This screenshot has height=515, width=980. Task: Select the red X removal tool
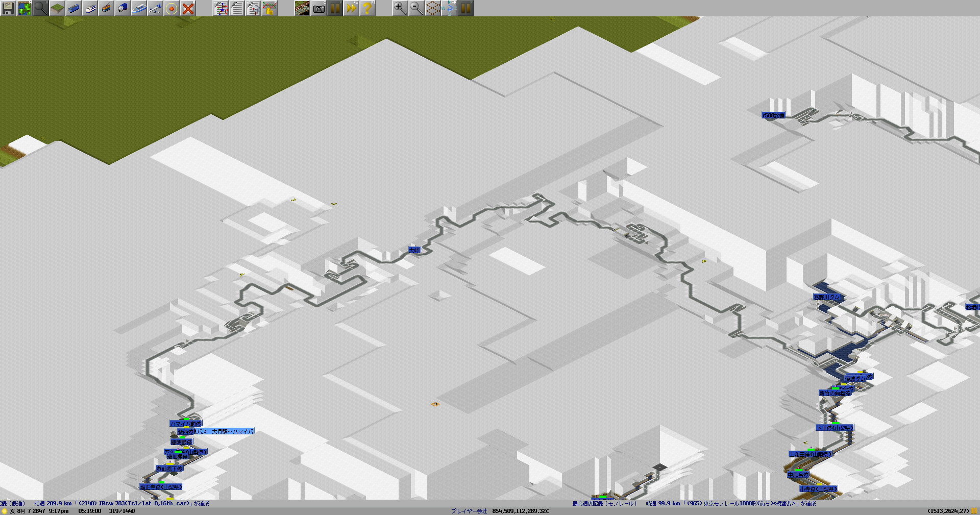point(188,8)
